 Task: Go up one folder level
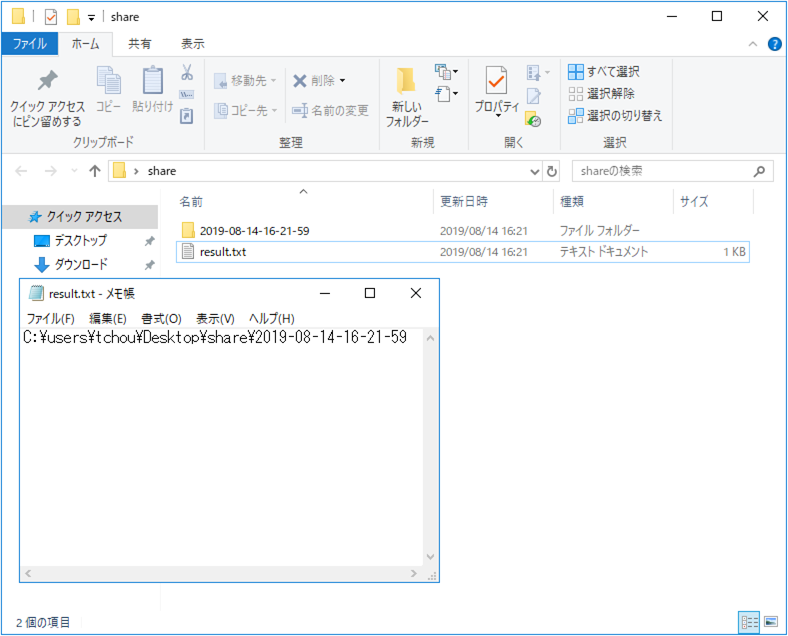(x=94, y=171)
